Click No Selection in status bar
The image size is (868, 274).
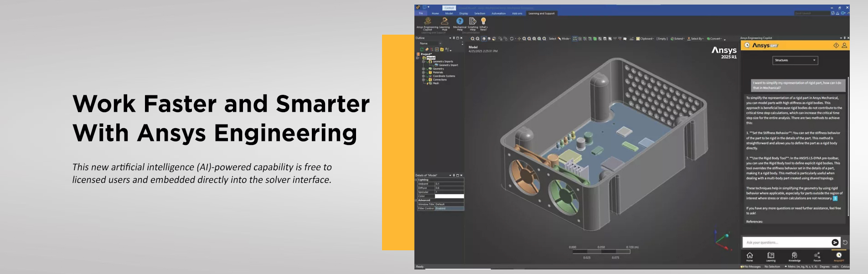coord(772,267)
